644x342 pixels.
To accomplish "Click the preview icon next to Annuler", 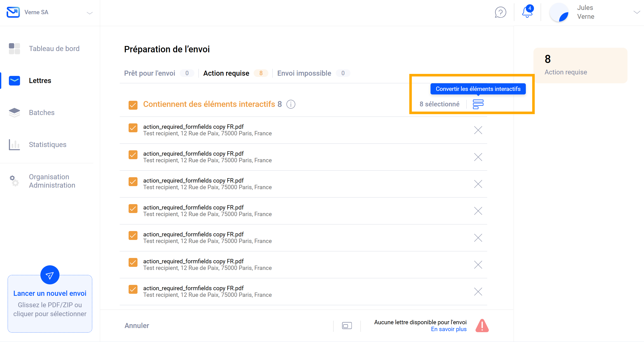I will pos(347,325).
